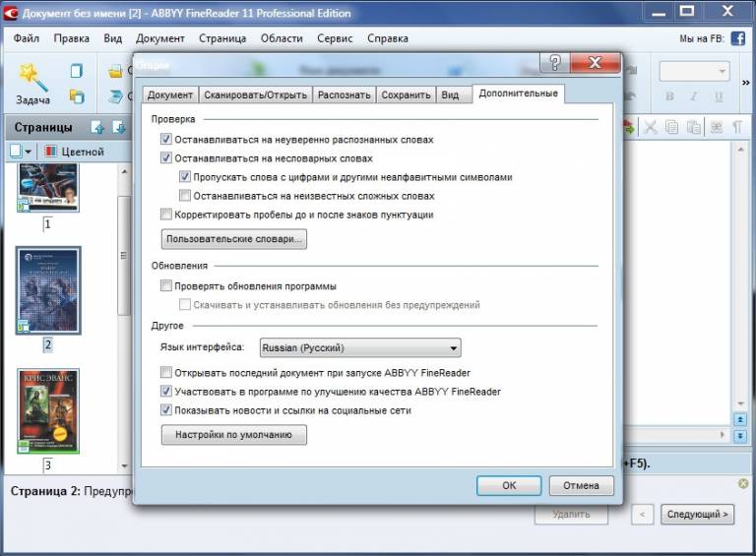The height and width of the screenshot is (556, 756).
Task: Select page 1 thumbnail
Action: [x=47, y=187]
